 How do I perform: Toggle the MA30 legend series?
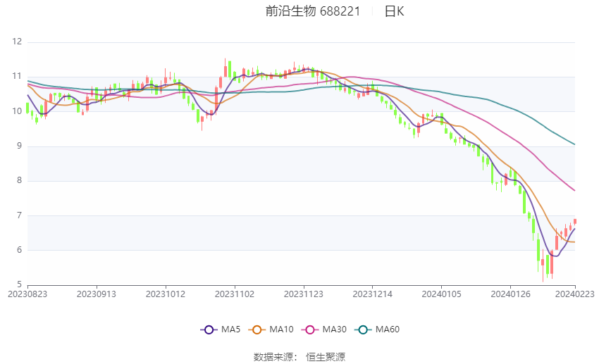coord(324,330)
